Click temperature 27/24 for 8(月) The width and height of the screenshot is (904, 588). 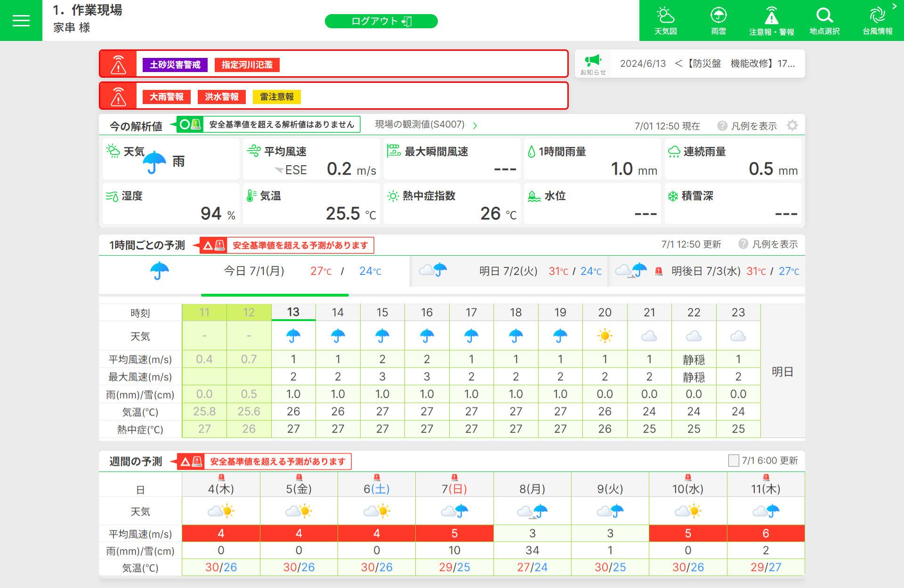[533, 567]
